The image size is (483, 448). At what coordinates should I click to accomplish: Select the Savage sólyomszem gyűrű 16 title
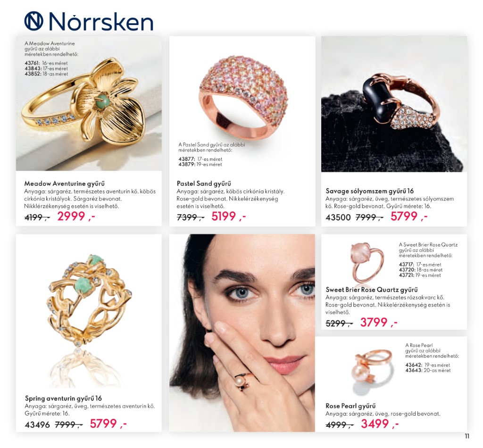tap(370, 191)
